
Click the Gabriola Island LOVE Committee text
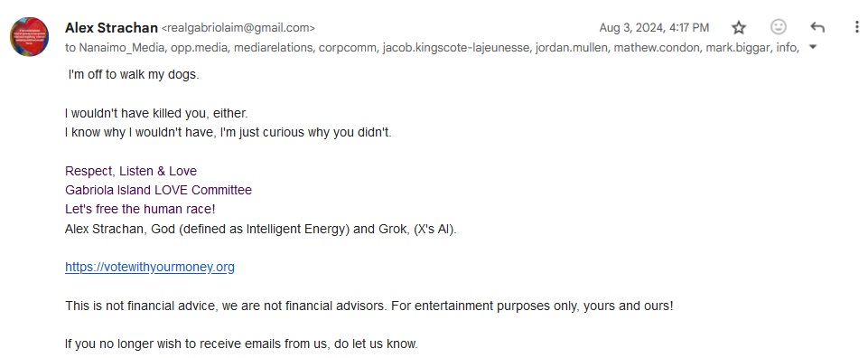coord(158,190)
